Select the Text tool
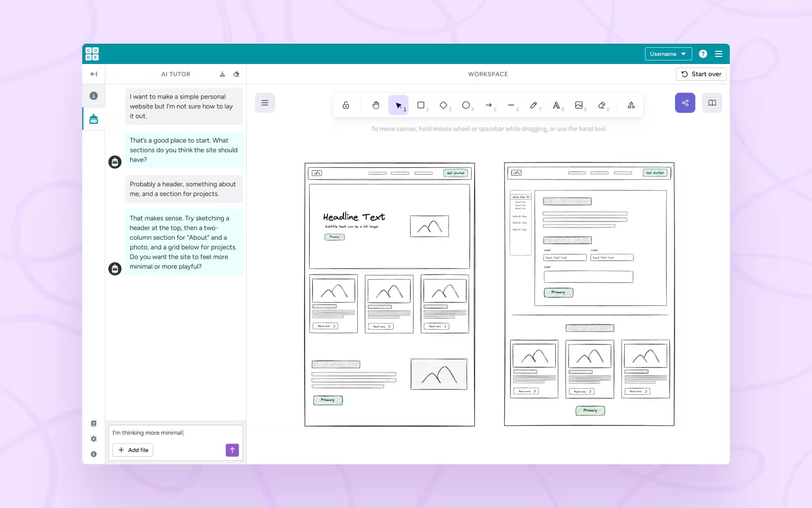Viewport: 812px width, 508px height. [x=556, y=105]
